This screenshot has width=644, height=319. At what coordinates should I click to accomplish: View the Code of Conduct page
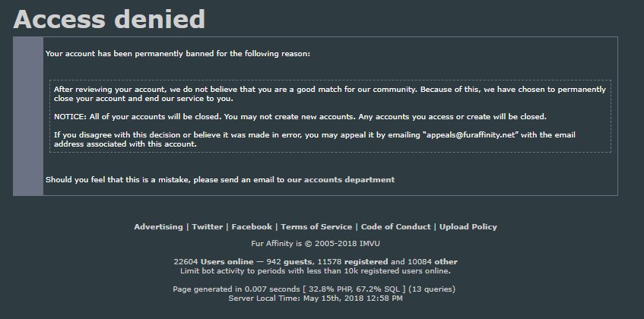(x=395, y=227)
